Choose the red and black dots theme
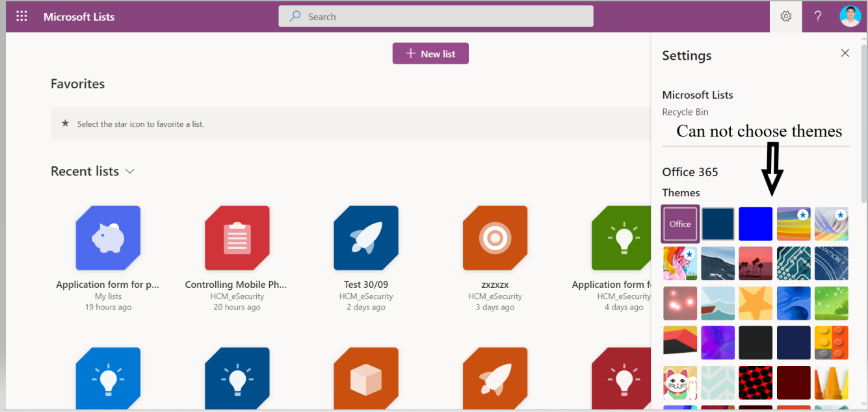 coord(756,382)
